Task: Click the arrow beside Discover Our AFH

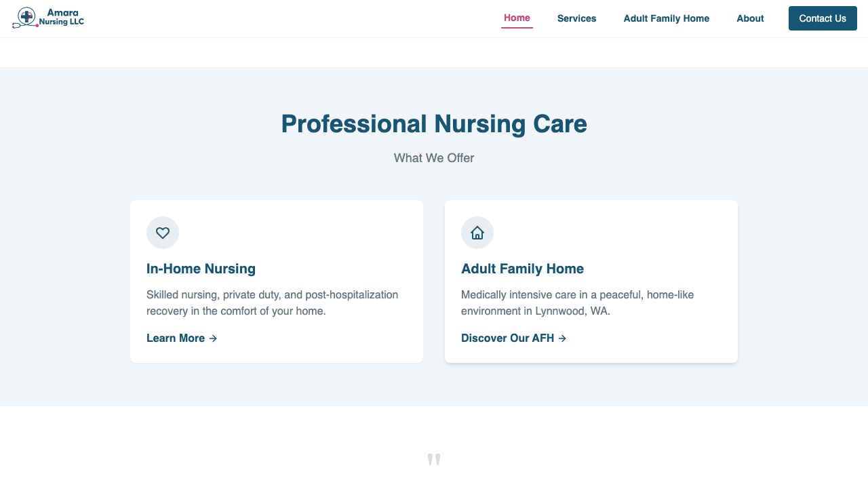Action: tap(563, 338)
